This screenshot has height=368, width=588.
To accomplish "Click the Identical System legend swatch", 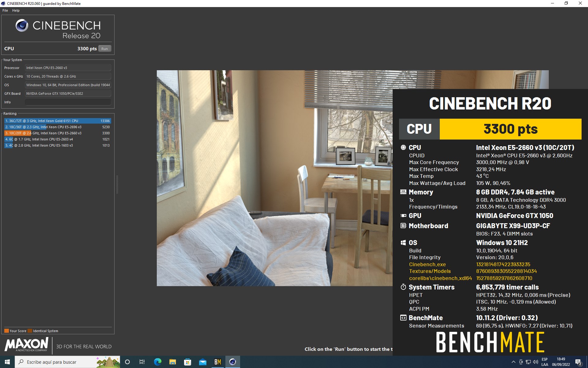I will 30,331.
